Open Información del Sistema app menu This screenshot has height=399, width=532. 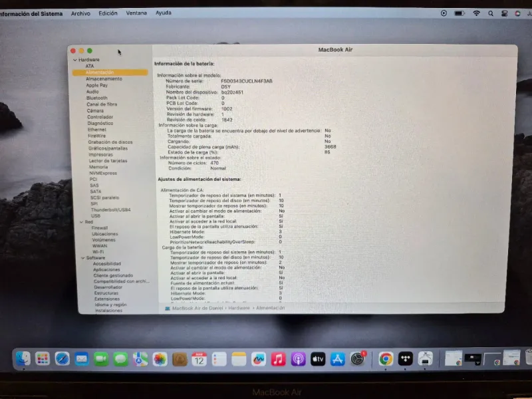[x=31, y=14]
